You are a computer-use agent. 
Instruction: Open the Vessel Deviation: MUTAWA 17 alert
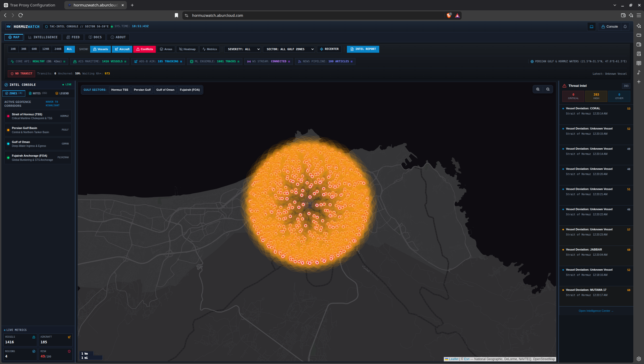[596, 296]
